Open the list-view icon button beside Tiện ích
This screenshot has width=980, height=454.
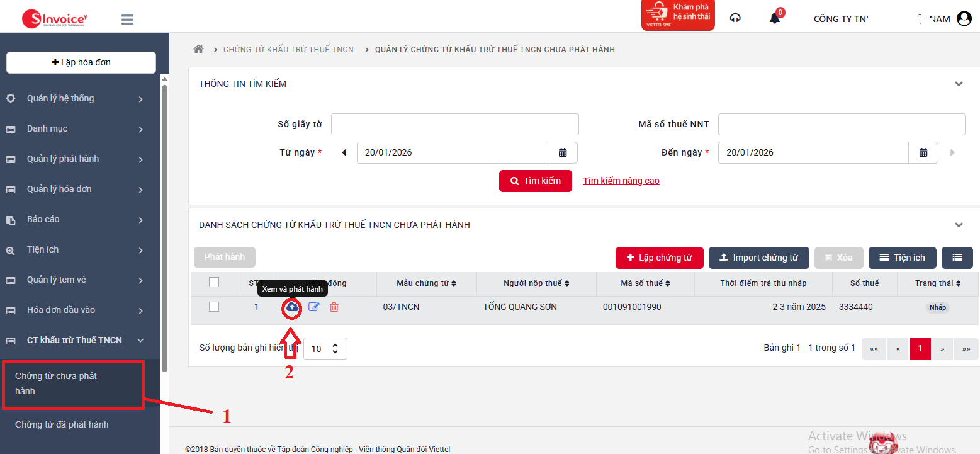click(x=957, y=258)
